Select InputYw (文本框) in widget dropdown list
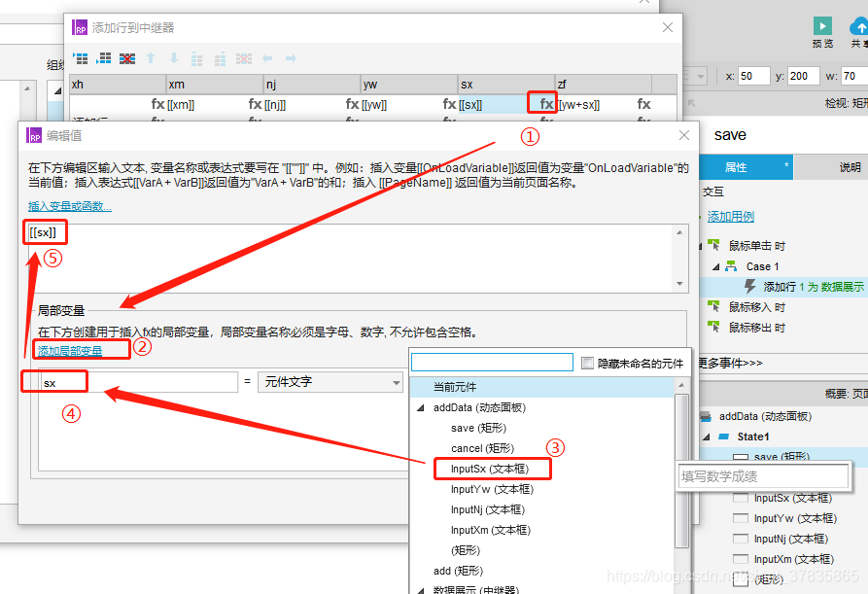The width and height of the screenshot is (868, 594). (x=492, y=489)
